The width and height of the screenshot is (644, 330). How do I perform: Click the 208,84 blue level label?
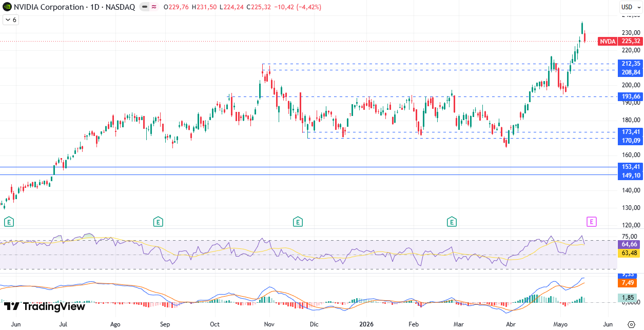tap(631, 72)
